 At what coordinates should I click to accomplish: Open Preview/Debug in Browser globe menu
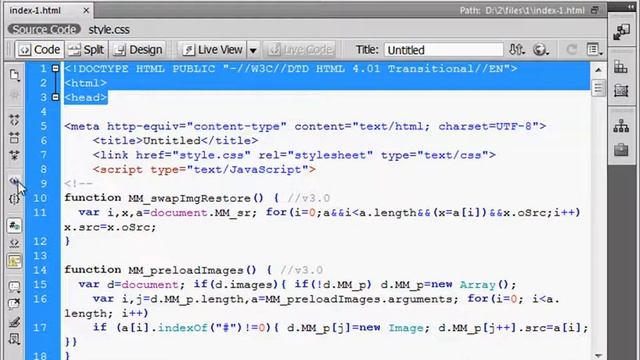541,50
